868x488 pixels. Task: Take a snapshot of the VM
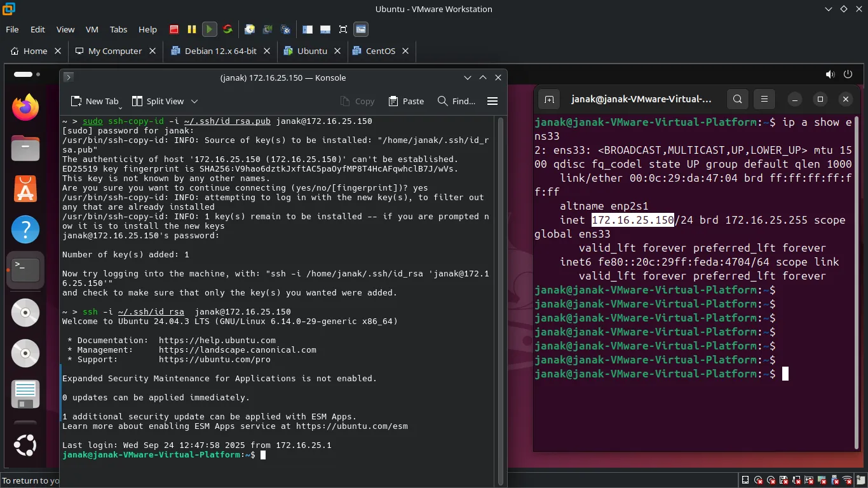tap(250, 29)
